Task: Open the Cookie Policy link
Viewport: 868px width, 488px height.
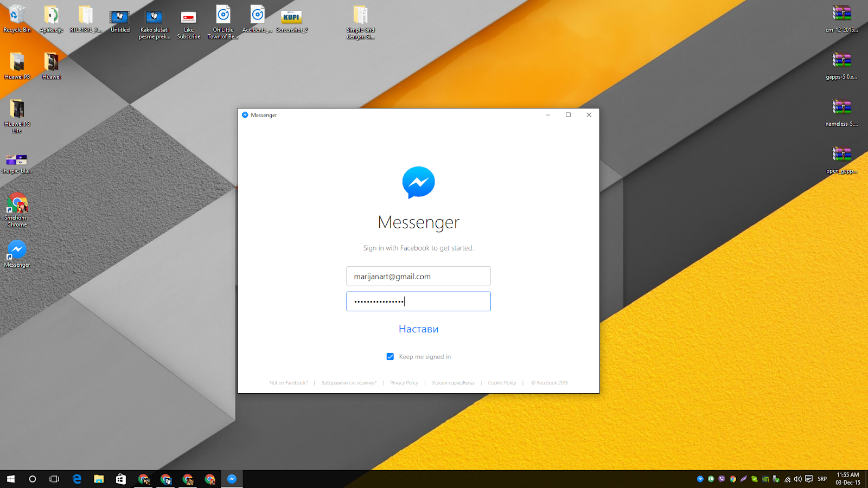Action: tap(502, 383)
